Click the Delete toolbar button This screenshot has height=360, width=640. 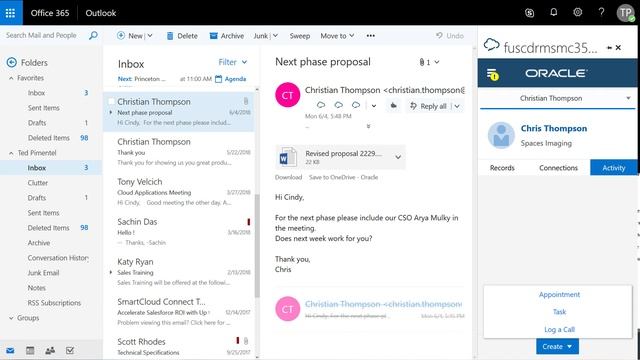point(182,36)
